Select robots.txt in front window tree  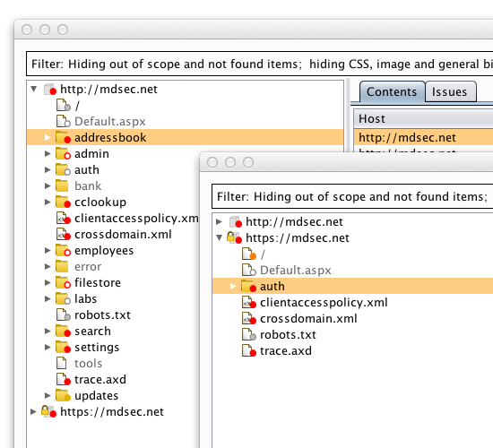tap(288, 334)
